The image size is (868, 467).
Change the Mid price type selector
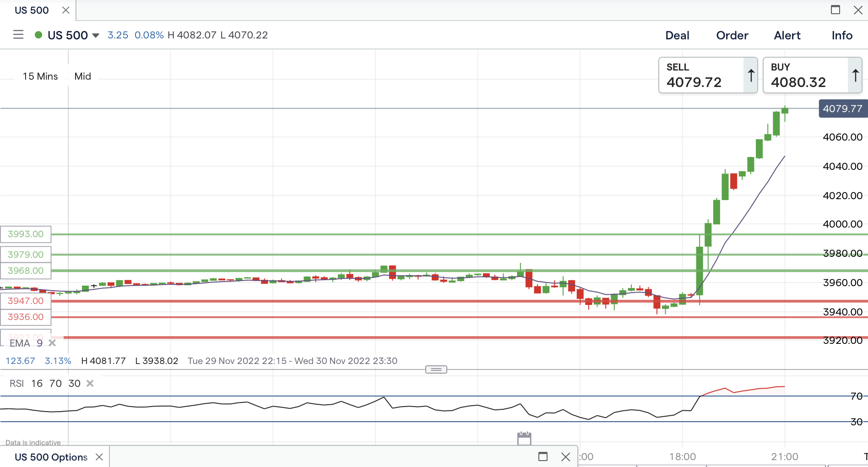click(83, 76)
